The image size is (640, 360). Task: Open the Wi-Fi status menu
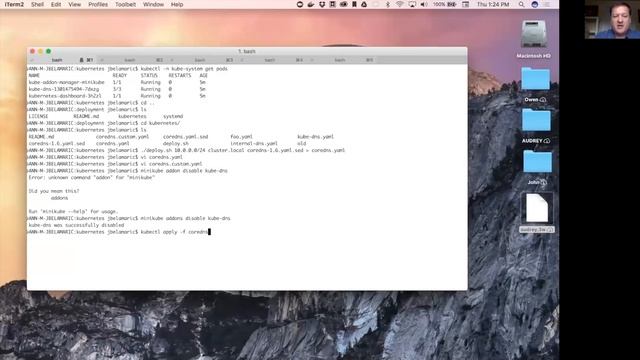400,4
